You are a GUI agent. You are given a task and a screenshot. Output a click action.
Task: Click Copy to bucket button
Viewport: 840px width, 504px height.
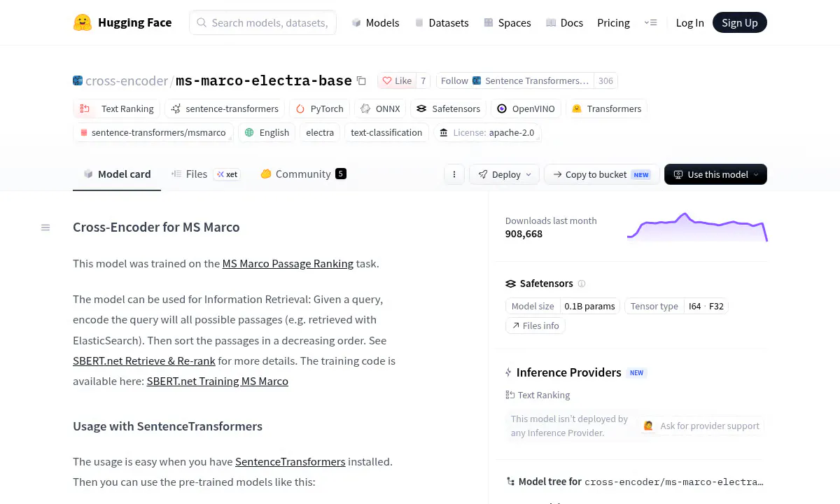coord(601,174)
